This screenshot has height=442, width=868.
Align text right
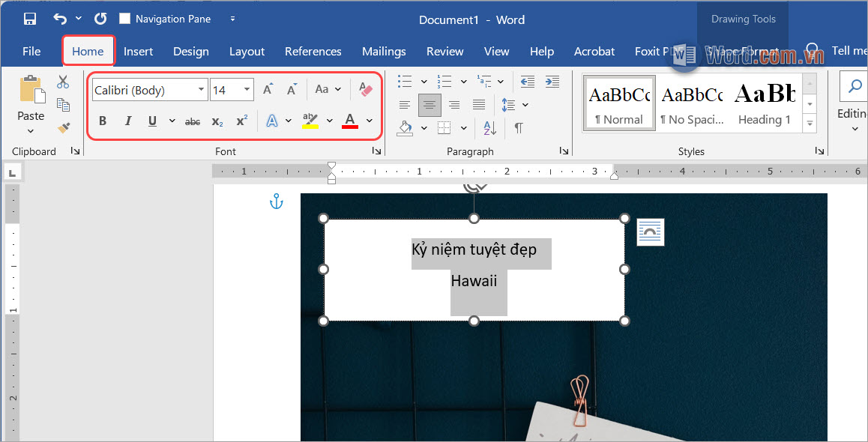(x=454, y=105)
